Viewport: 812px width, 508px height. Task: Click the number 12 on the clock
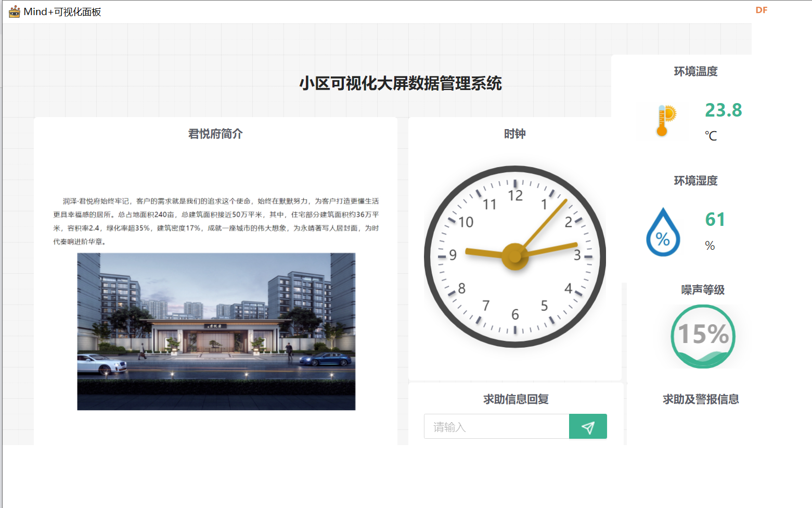tap(515, 195)
